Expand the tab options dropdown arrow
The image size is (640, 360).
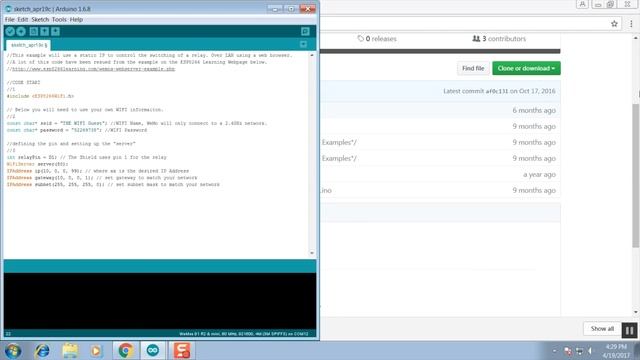303,44
